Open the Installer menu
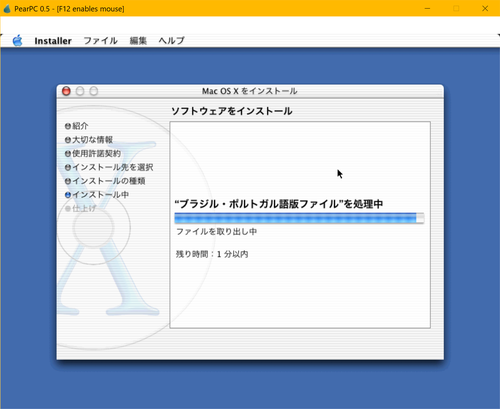This screenshot has height=409, width=500. tap(53, 41)
